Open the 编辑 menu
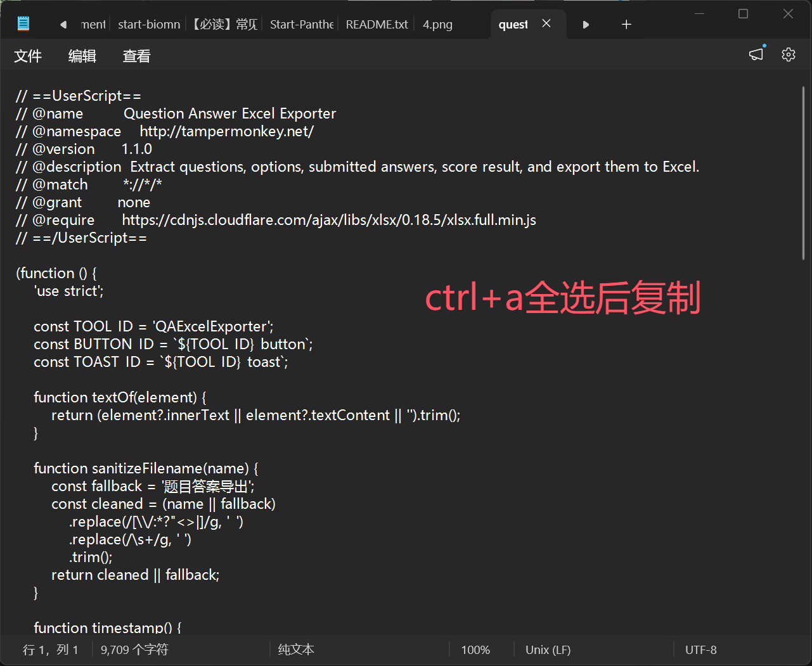812x666 pixels. pos(82,56)
